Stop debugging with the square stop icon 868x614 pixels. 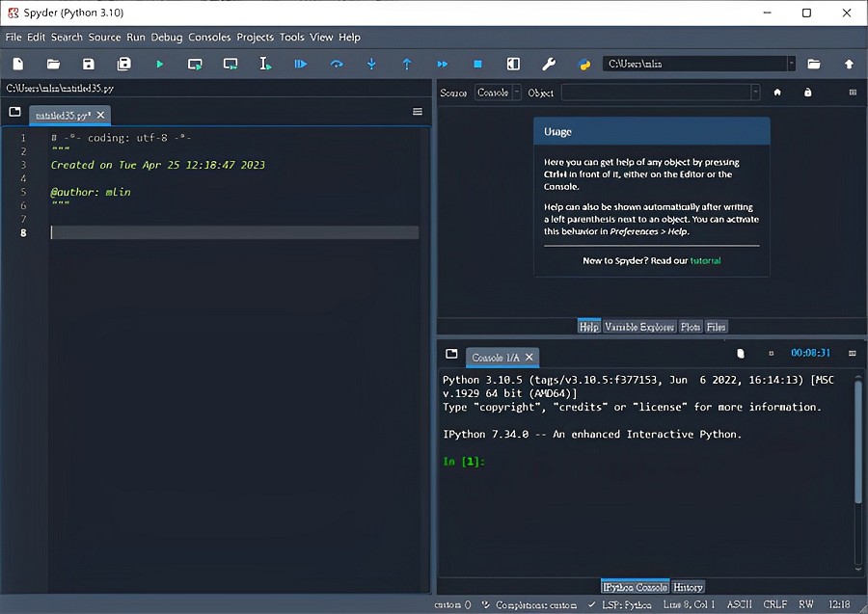(477, 64)
